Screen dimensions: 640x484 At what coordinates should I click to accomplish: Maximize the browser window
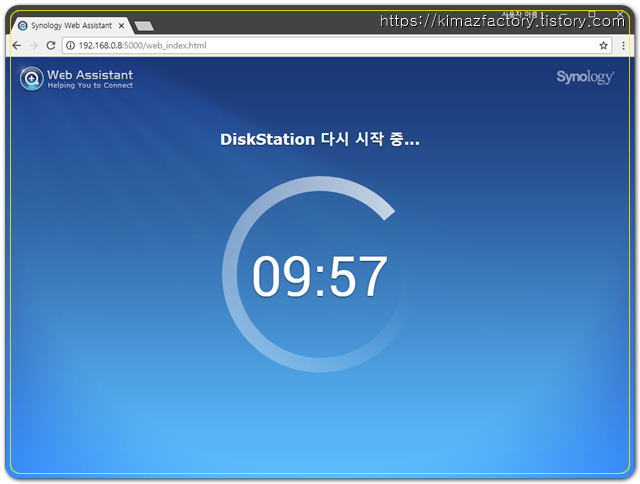point(592,14)
